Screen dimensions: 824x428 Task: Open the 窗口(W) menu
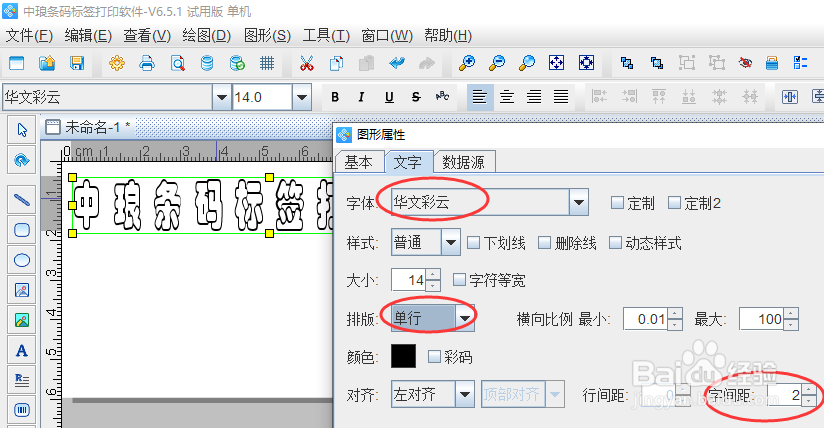pos(387,36)
